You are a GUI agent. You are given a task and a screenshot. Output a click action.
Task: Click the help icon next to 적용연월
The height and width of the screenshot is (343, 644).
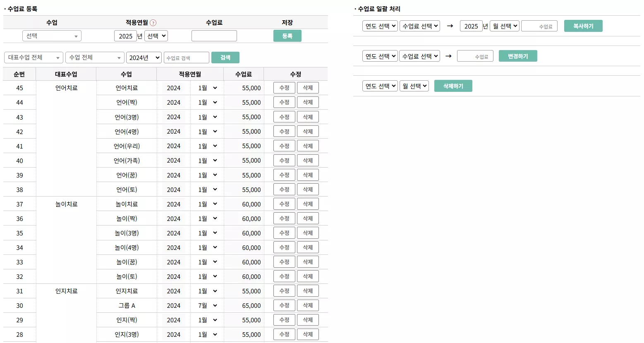(153, 22)
